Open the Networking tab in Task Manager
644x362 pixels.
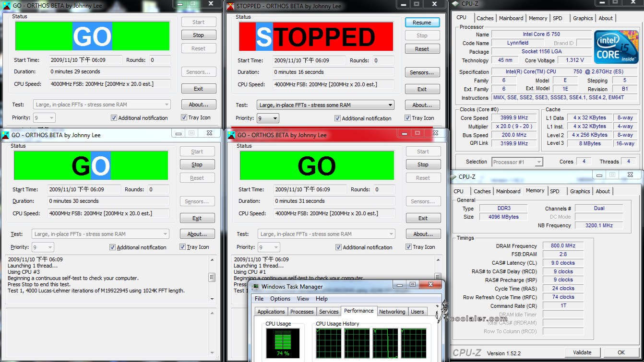tap(392, 312)
